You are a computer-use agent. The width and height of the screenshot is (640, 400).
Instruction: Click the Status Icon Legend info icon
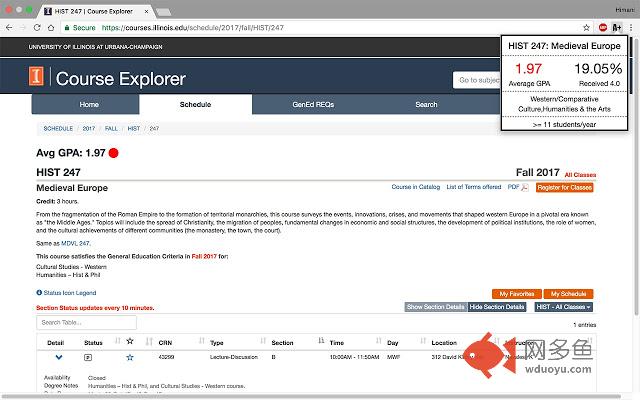click(x=39, y=293)
